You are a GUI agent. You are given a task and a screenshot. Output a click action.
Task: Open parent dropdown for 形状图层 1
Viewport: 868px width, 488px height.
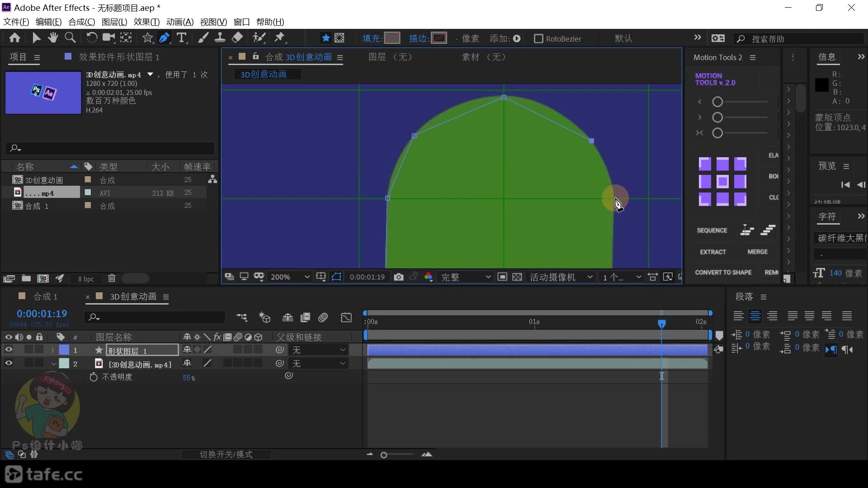[x=319, y=350]
